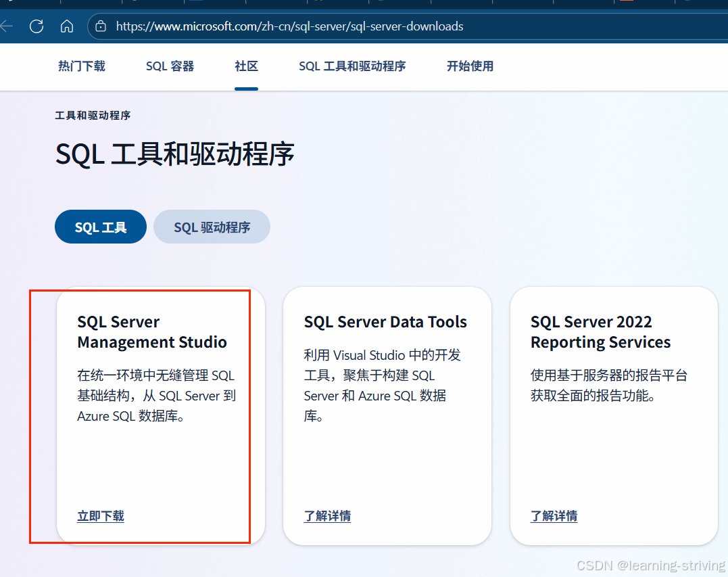
Task: Open the SQL 容器 navigation tab
Action: click(170, 66)
